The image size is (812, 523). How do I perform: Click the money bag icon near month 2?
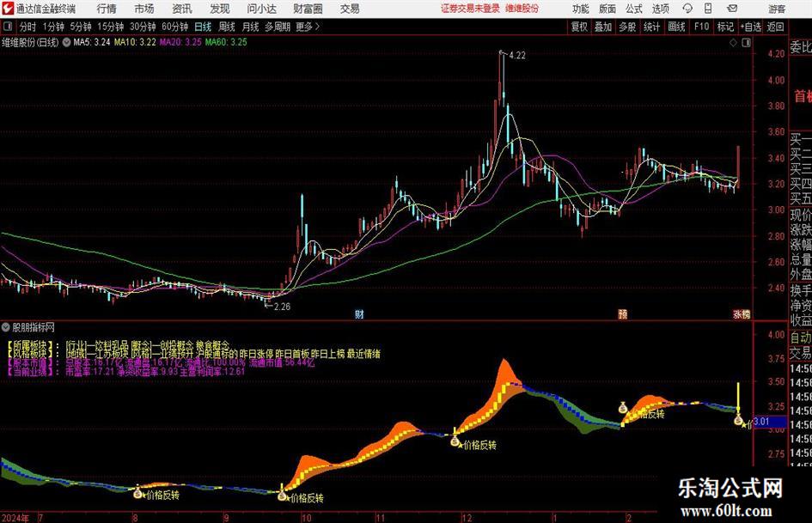(x=623, y=408)
